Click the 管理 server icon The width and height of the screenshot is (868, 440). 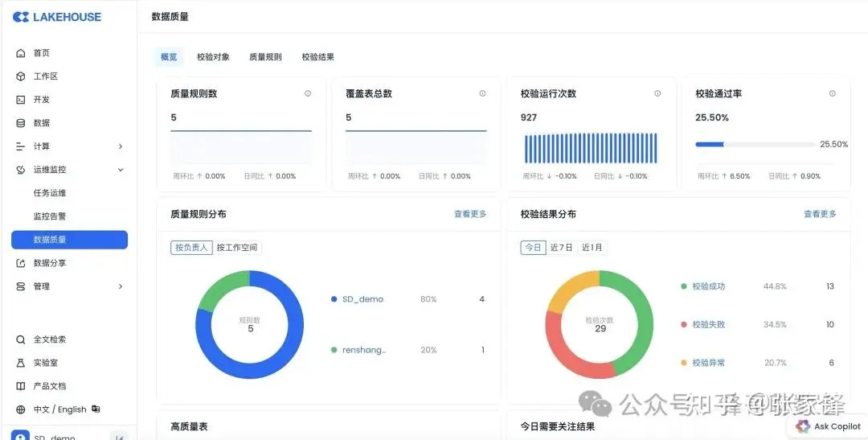coord(20,286)
